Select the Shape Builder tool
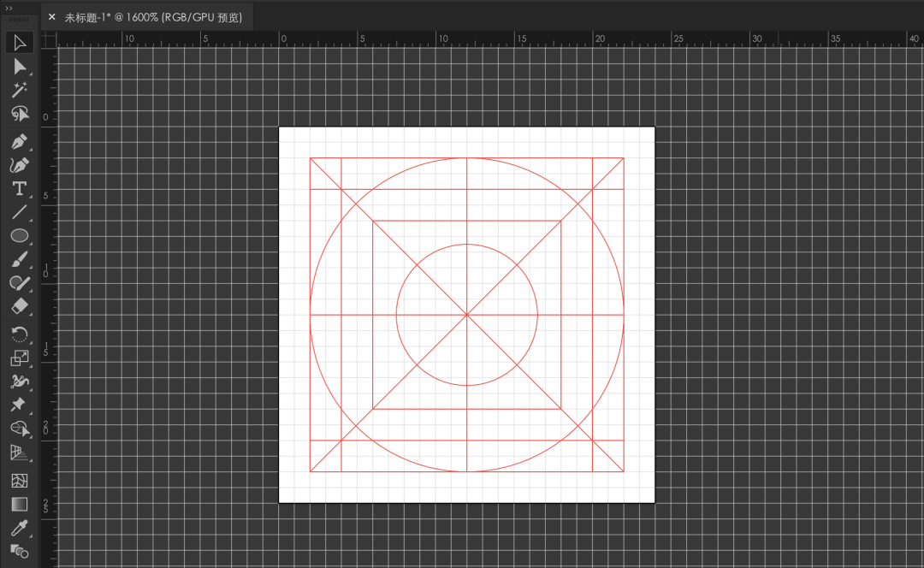 click(20, 429)
